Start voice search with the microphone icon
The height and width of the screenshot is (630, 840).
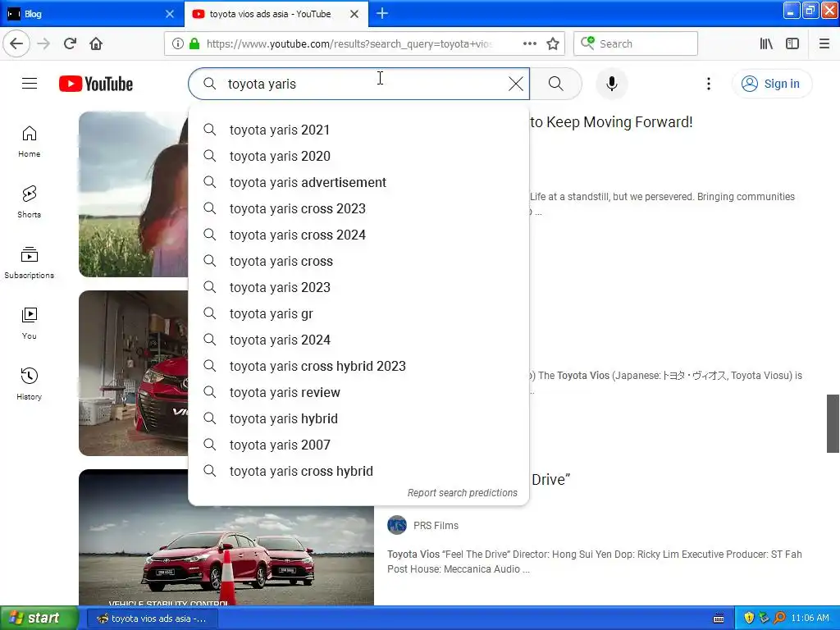click(x=611, y=84)
